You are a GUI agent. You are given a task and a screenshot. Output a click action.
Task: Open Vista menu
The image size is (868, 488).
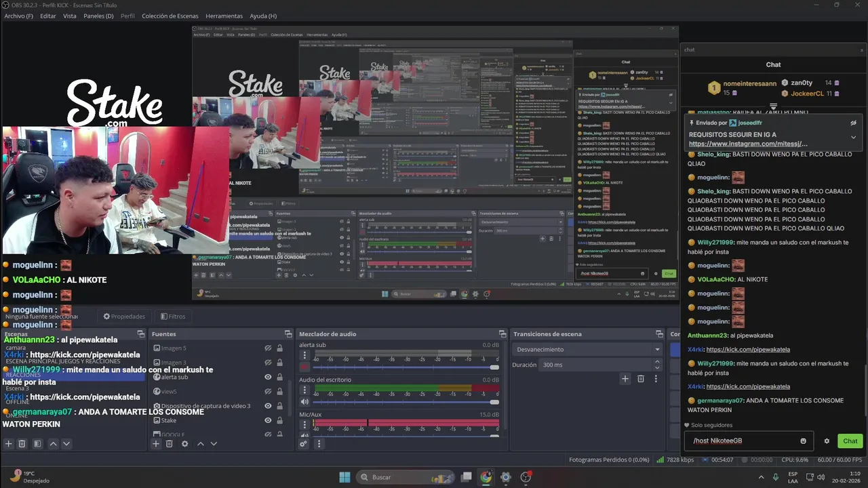point(70,16)
